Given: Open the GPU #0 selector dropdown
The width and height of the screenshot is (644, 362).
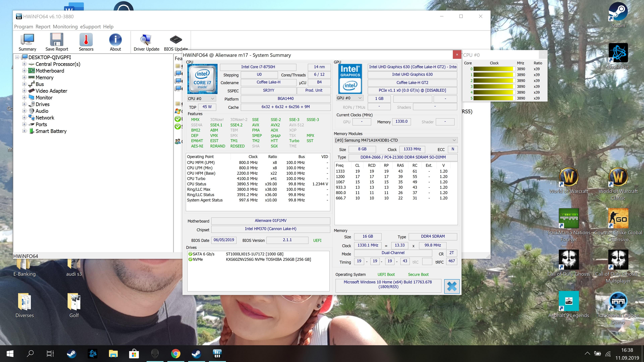Looking at the screenshot, I should [349, 98].
